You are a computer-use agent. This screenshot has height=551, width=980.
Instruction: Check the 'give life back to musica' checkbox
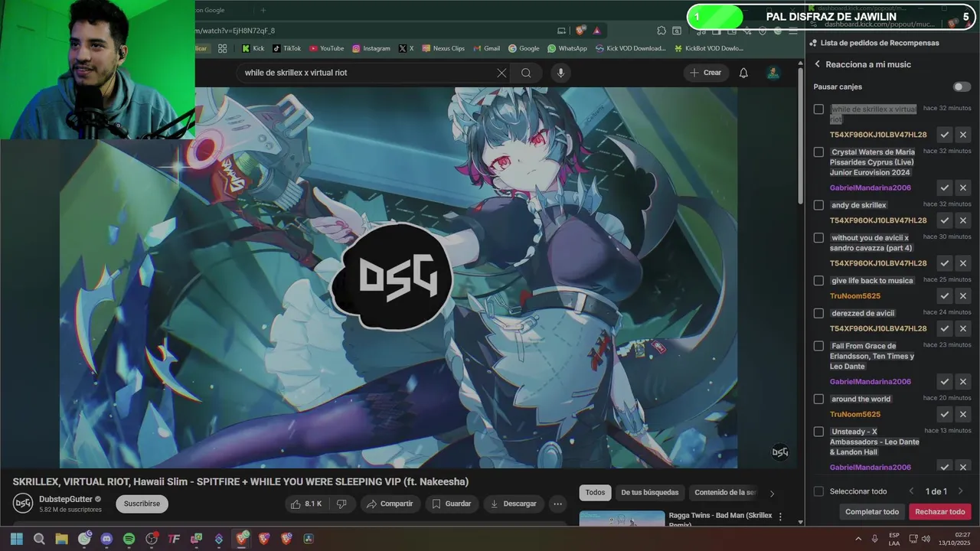pyautogui.click(x=818, y=281)
